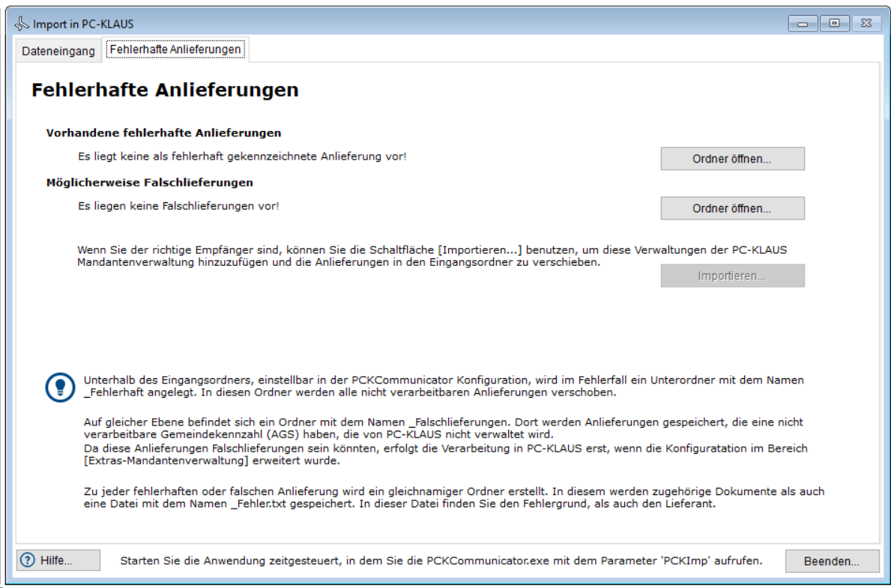
Task: Click the 'Vorhandene fehlerhafte Anlieferungen' section label
Action: pos(163,133)
